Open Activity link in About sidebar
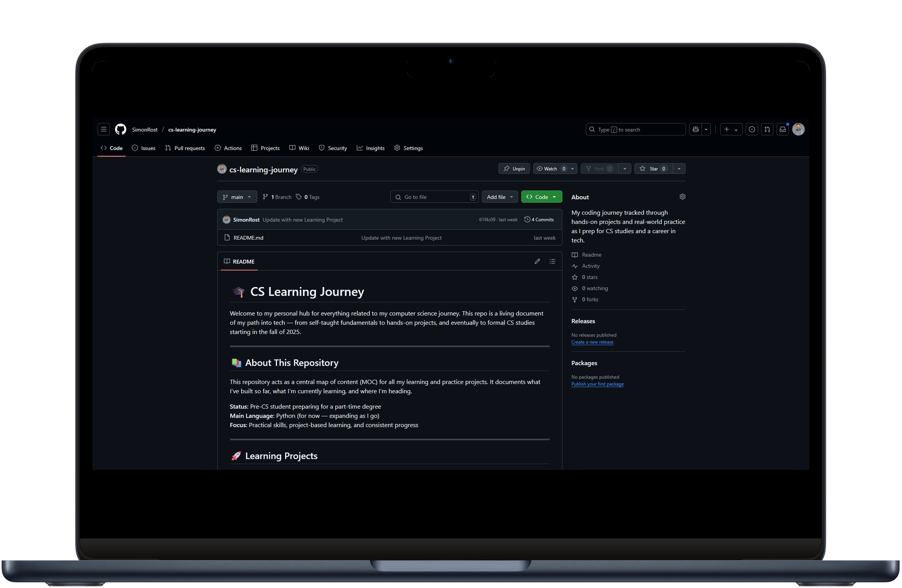Screen dimensions: 902x588 pyautogui.click(x=585, y=266)
